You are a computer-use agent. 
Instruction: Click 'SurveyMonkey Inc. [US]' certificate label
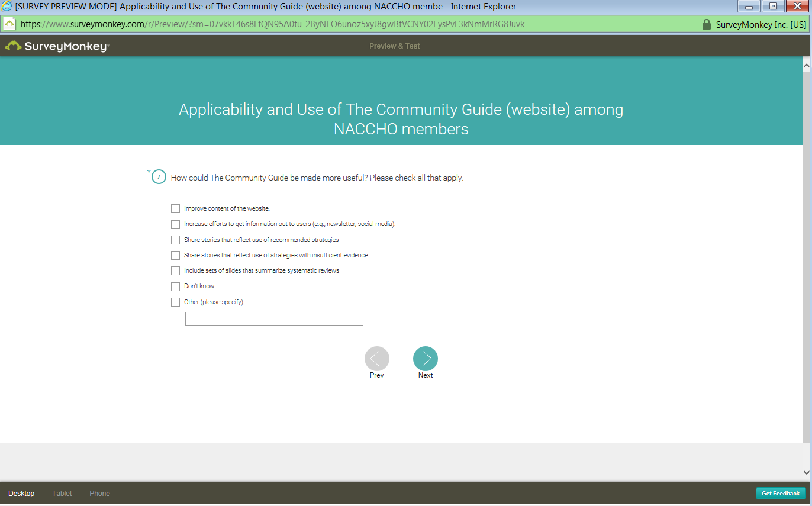[x=761, y=25]
